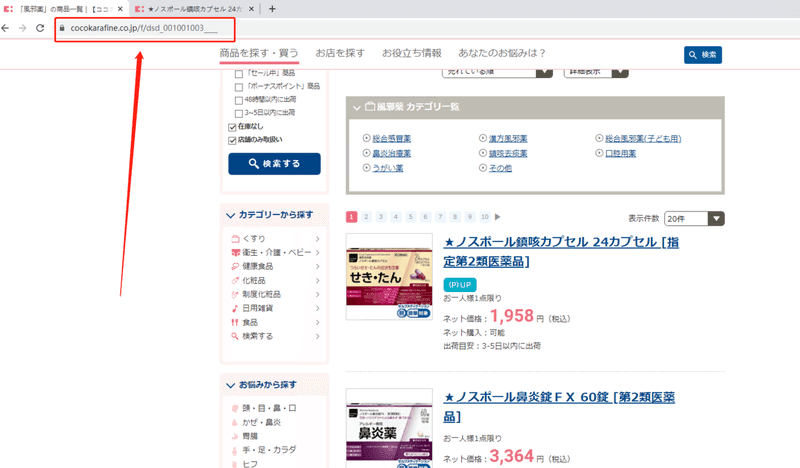Open a new browser tab
This screenshot has width=800, height=468.
click(x=272, y=9)
